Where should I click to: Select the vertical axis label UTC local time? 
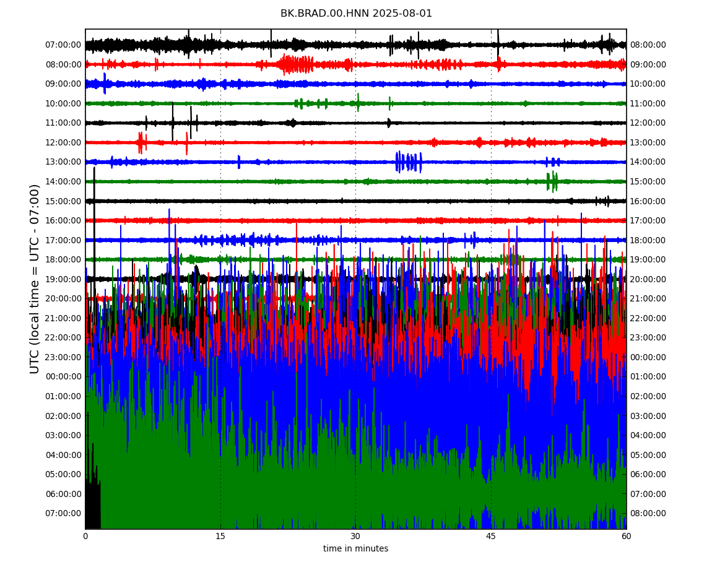click(x=35, y=279)
